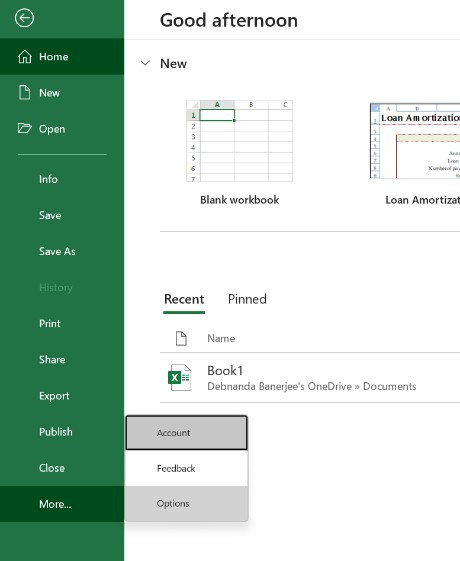
Task: Open Options from the flyout menu
Action: pyautogui.click(x=186, y=503)
